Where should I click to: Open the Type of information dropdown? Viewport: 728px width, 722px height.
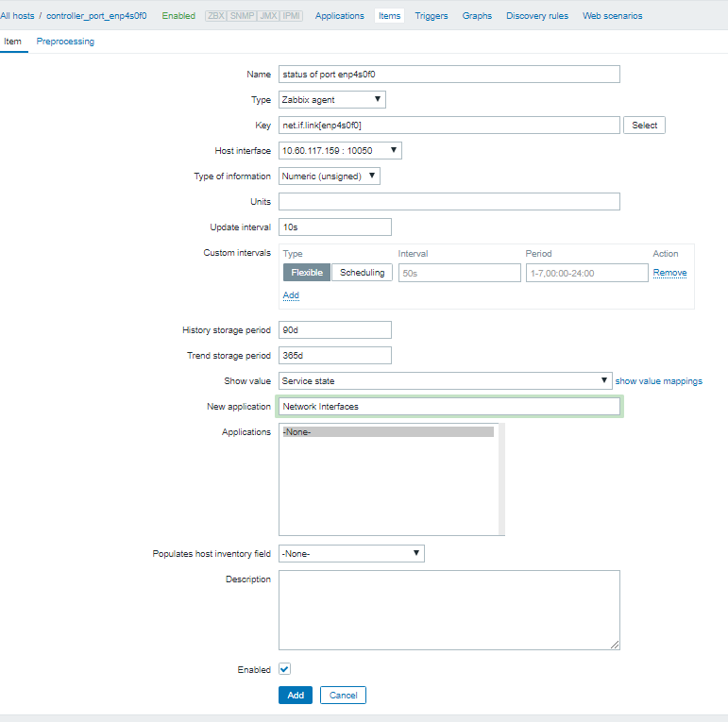tap(329, 176)
